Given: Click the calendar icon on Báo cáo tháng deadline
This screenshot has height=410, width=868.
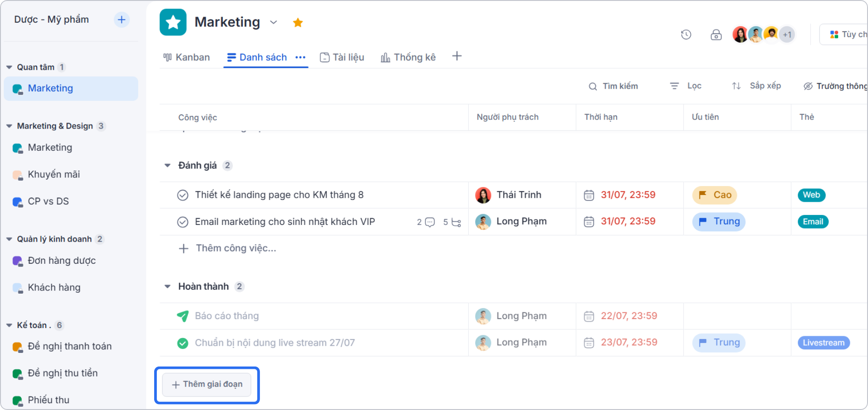Looking at the screenshot, I should pos(589,316).
